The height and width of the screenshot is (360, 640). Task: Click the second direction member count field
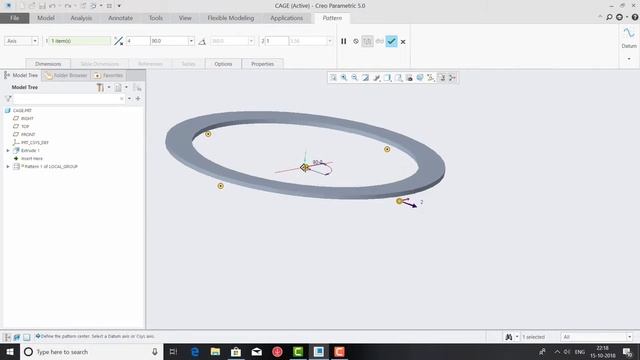[x=276, y=41]
